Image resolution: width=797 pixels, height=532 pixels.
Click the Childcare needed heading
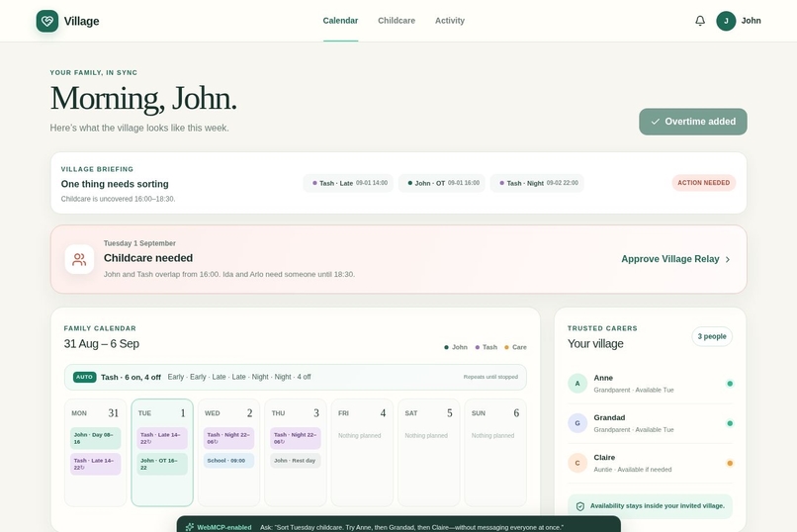click(x=148, y=258)
